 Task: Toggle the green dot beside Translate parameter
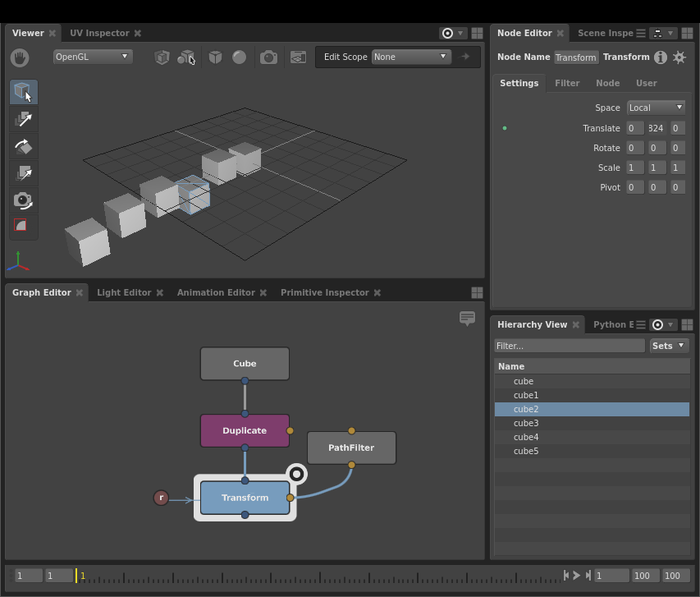pos(505,128)
